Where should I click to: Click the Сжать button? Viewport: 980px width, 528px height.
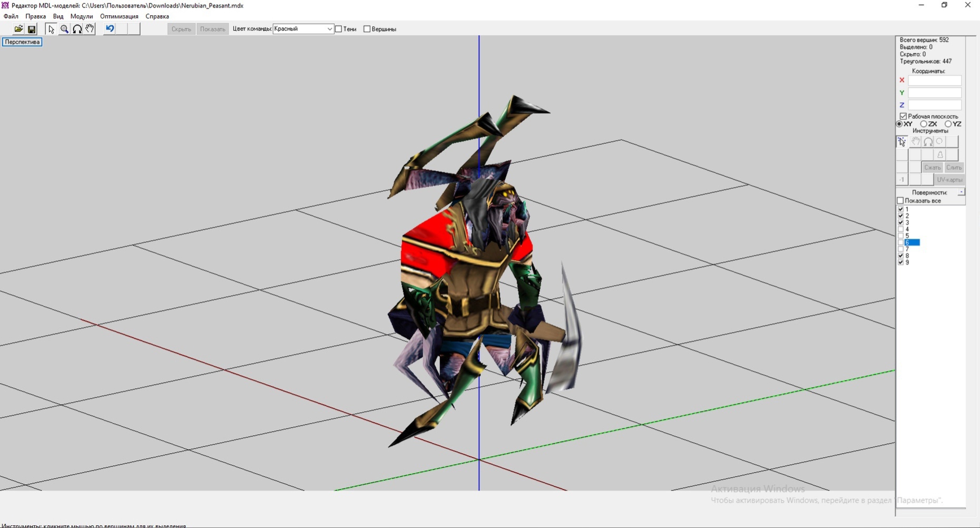[x=932, y=167]
